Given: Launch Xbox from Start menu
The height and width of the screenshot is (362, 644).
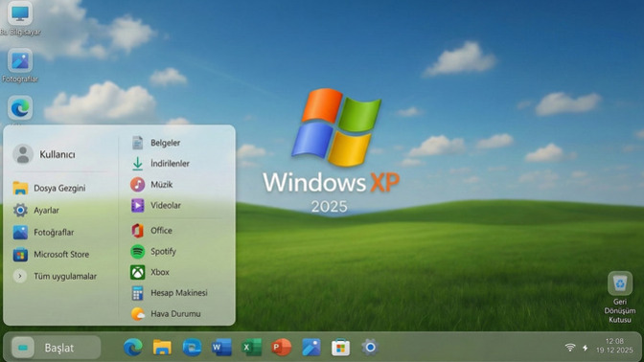Looking at the screenshot, I should click(149, 272).
